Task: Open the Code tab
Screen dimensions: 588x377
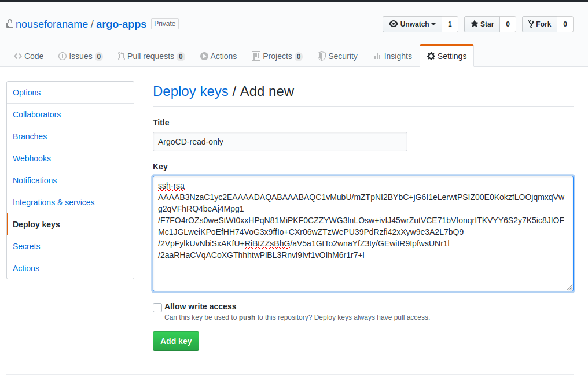Action: coord(29,56)
